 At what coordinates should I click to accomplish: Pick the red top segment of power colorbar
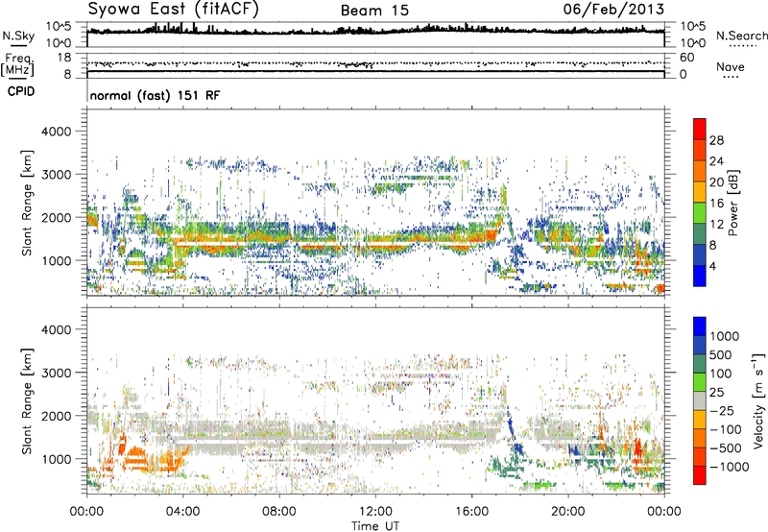tap(700, 129)
